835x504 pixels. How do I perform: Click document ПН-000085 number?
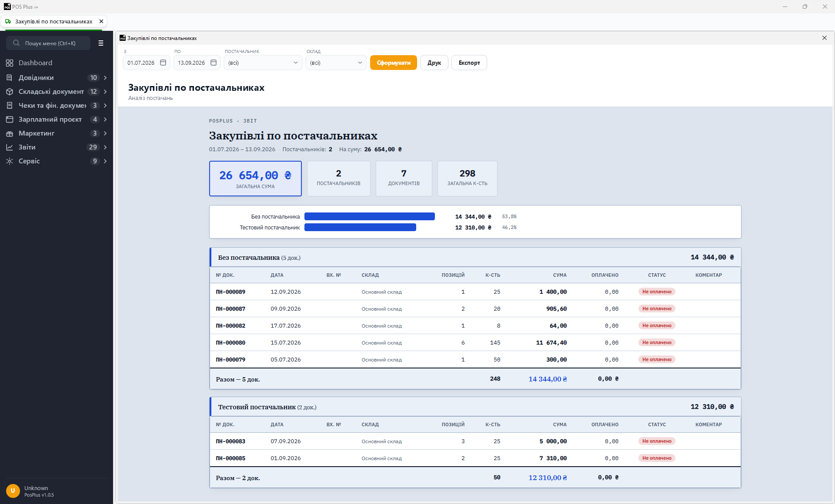click(x=230, y=458)
